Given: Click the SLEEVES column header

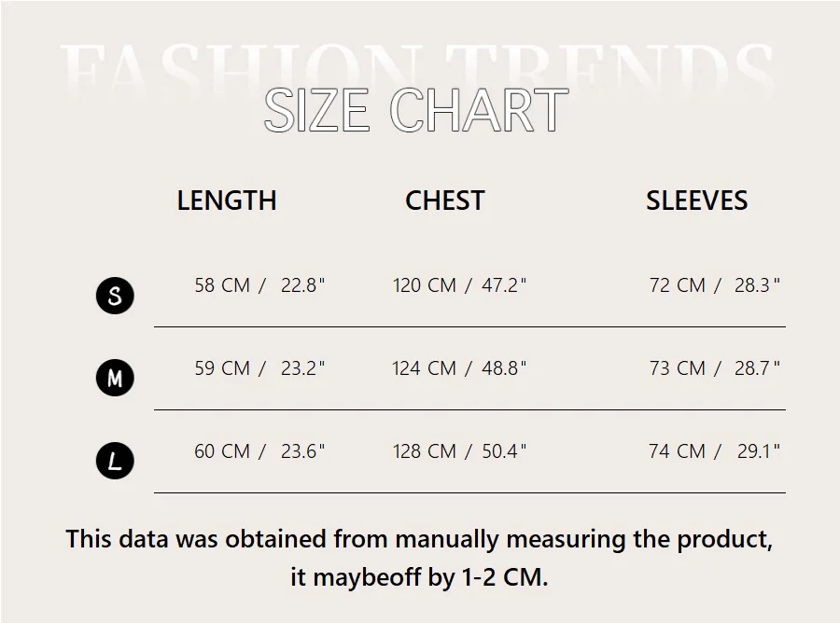Looking at the screenshot, I should tap(697, 201).
